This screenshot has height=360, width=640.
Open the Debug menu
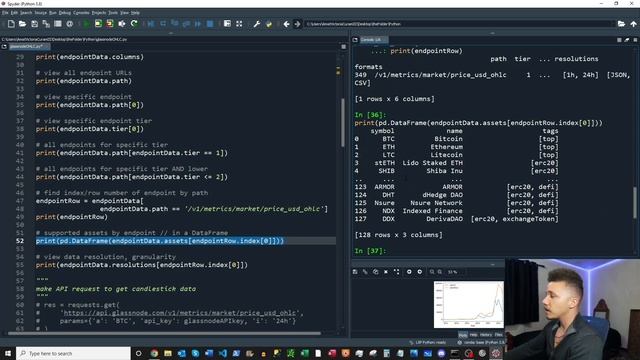(x=64, y=13)
